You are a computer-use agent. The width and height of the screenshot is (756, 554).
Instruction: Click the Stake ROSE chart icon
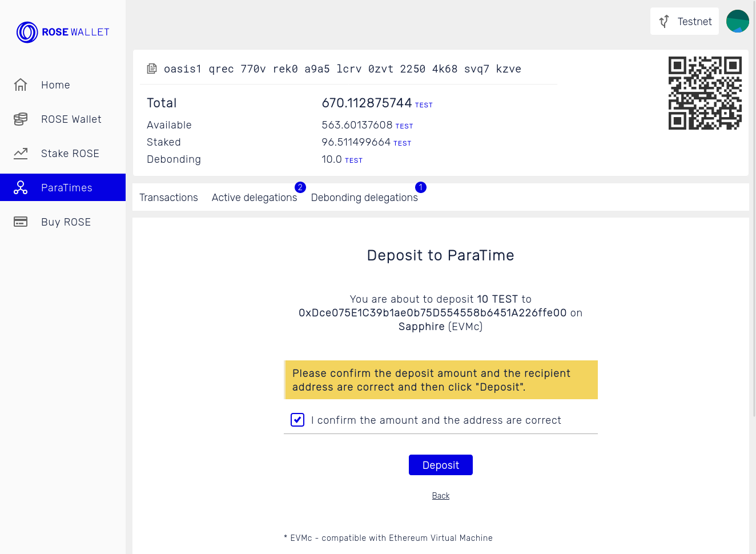point(21,153)
